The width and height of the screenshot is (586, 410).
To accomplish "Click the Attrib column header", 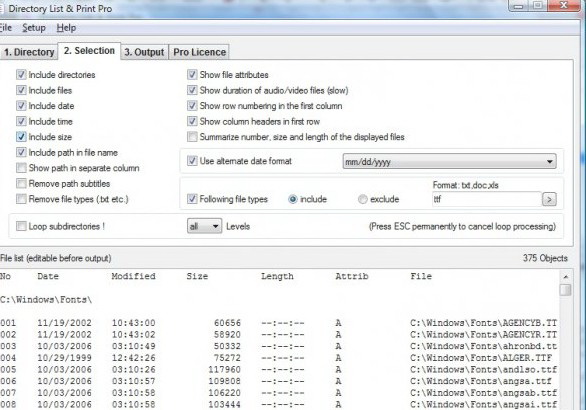I will [x=352, y=276].
